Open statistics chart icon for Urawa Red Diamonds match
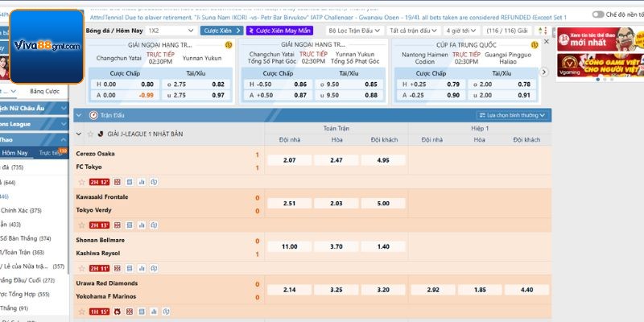Viewport: 644px width, 322px height. pos(154,312)
